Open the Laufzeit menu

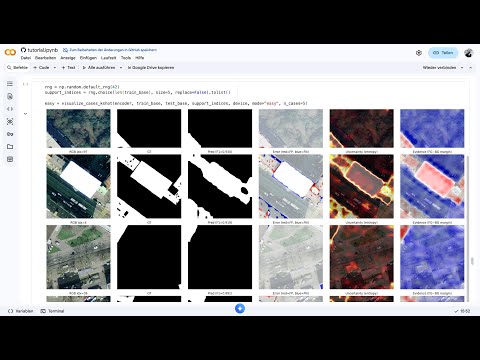click(x=109, y=58)
